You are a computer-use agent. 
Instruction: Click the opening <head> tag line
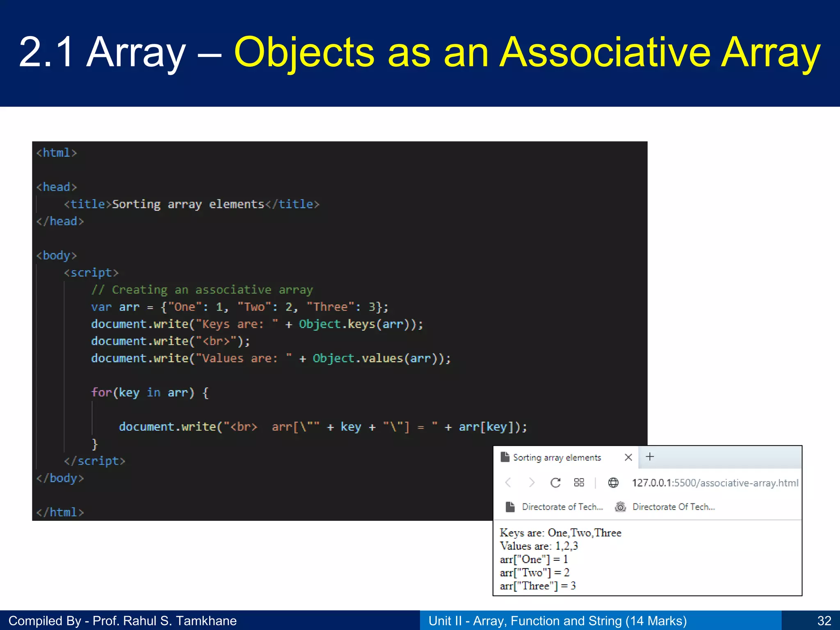tap(57, 187)
